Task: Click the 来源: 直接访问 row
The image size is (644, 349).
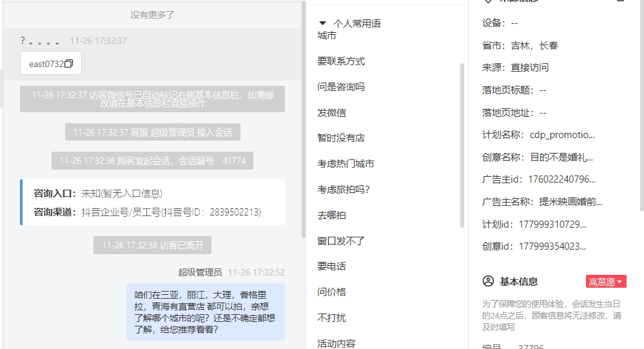Action: pyautogui.click(x=515, y=68)
